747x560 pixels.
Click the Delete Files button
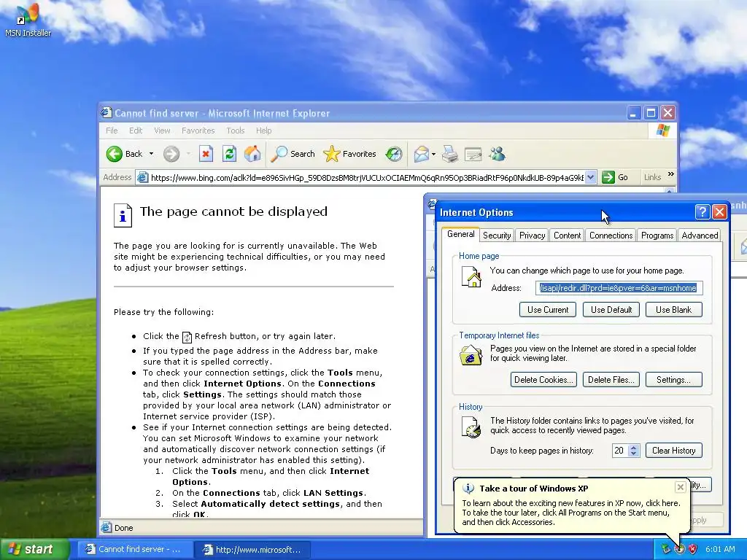click(611, 379)
